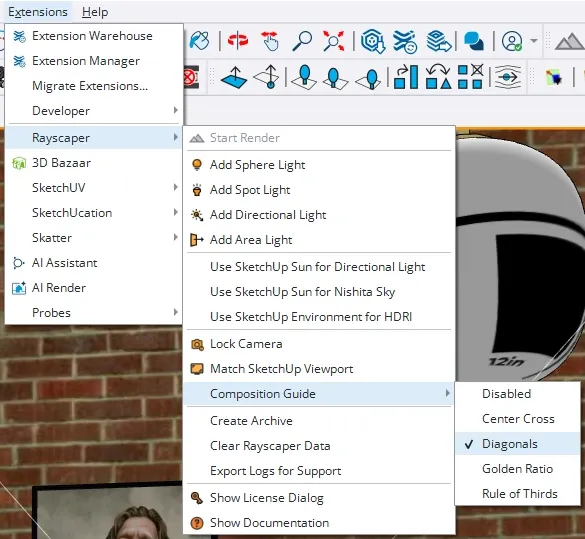Open Show Documentation

pos(319,523)
